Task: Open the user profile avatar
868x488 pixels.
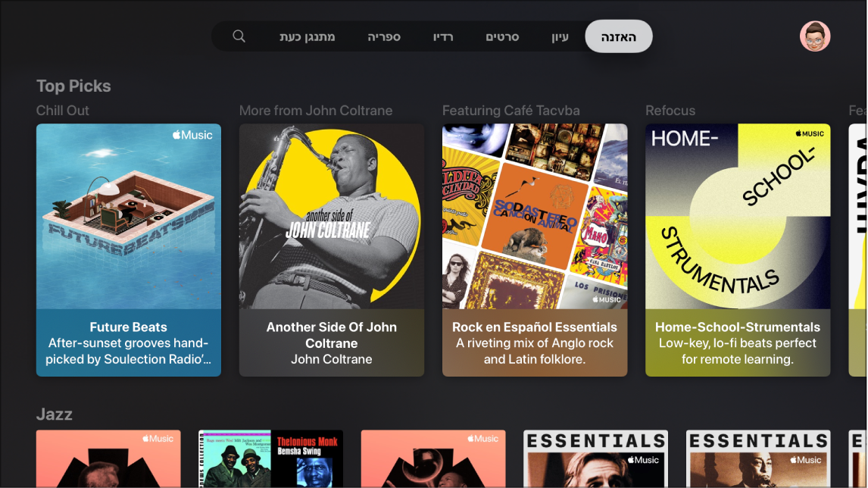Action: pos(815,36)
